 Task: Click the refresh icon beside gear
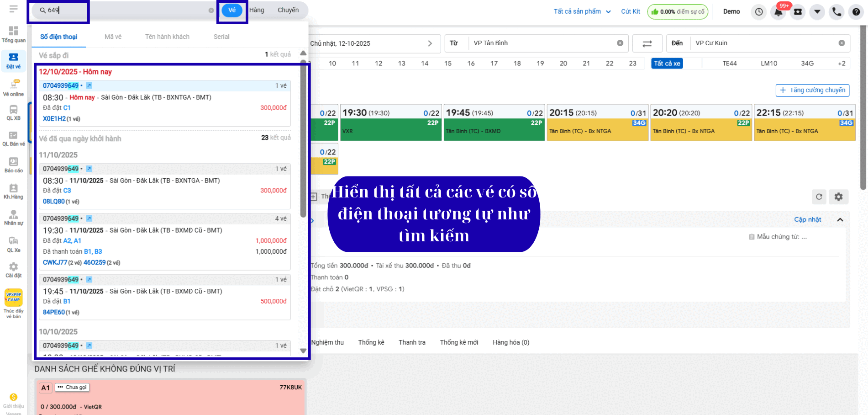819,197
